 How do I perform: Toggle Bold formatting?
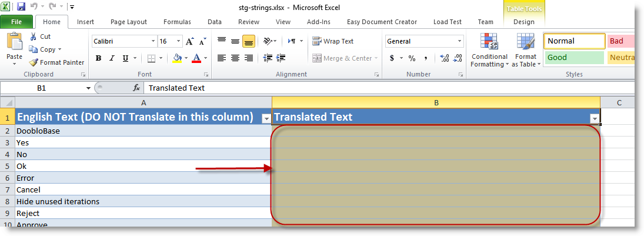(x=99, y=58)
